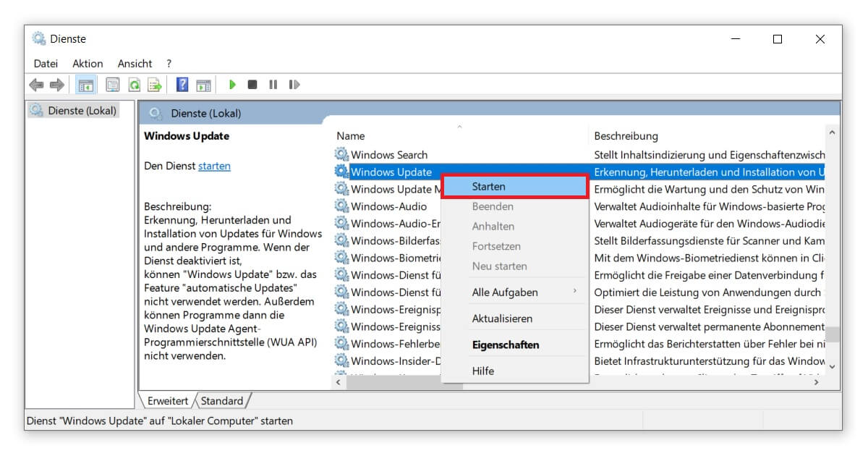Choose Eigenschaften in the context menu

coord(514,345)
